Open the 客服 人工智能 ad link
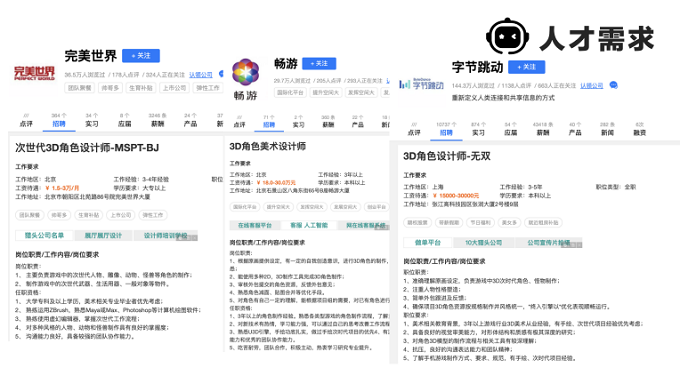 pyautogui.click(x=309, y=226)
